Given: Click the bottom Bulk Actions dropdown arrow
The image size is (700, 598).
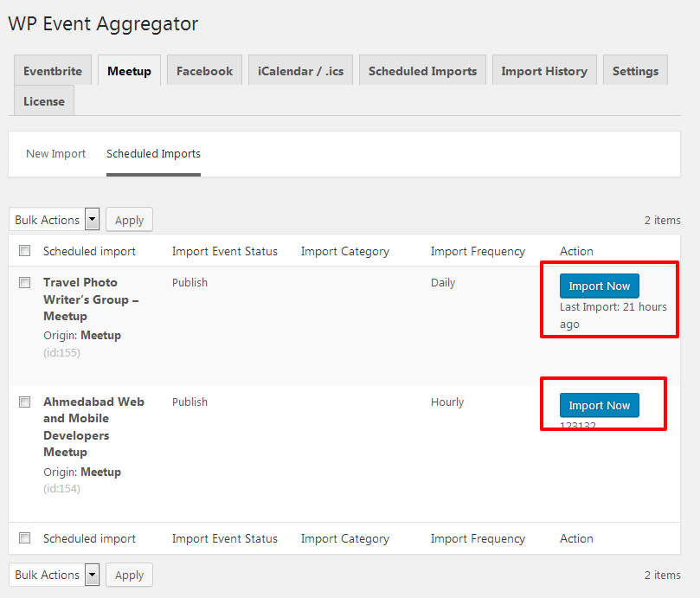Looking at the screenshot, I should [x=93, y=575].
